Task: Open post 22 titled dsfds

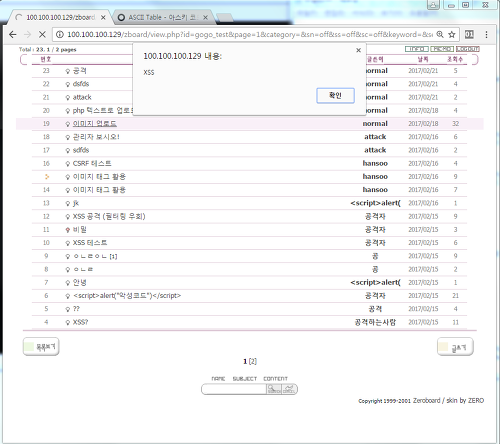Action: click(81, 84)
